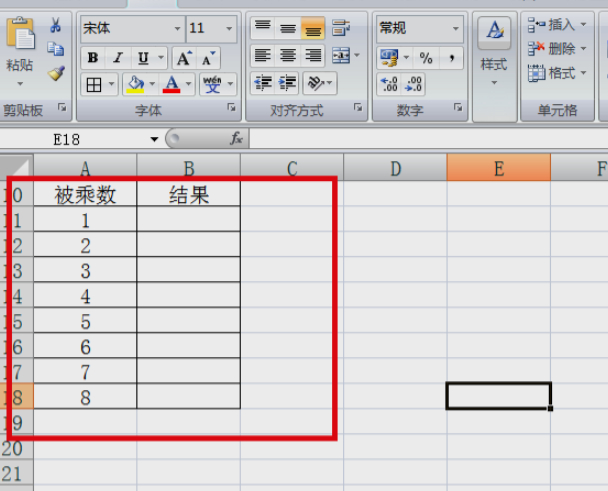Set middle vertical alignment
This screenshot has height=491, width=608.
click(287, 28)
